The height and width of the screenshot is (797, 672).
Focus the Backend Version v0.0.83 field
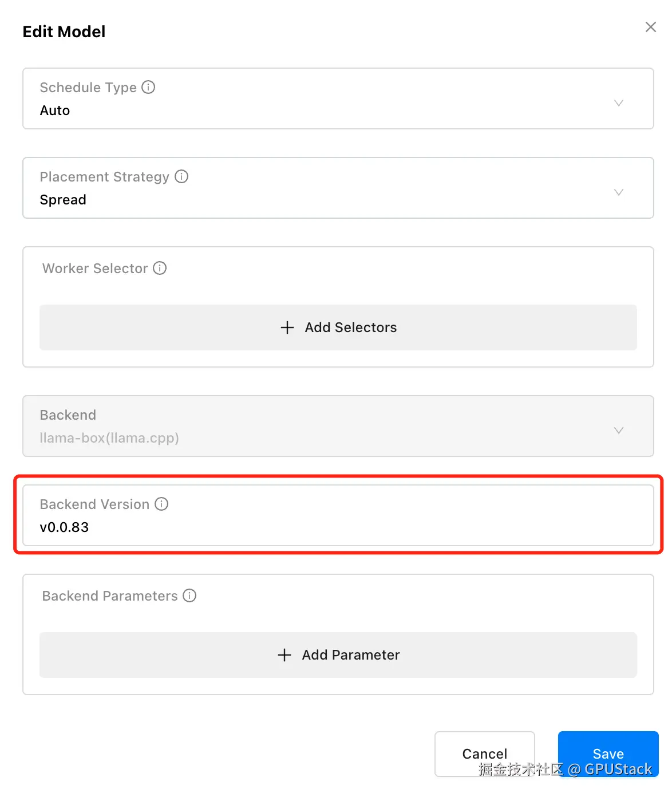point(338,527)
